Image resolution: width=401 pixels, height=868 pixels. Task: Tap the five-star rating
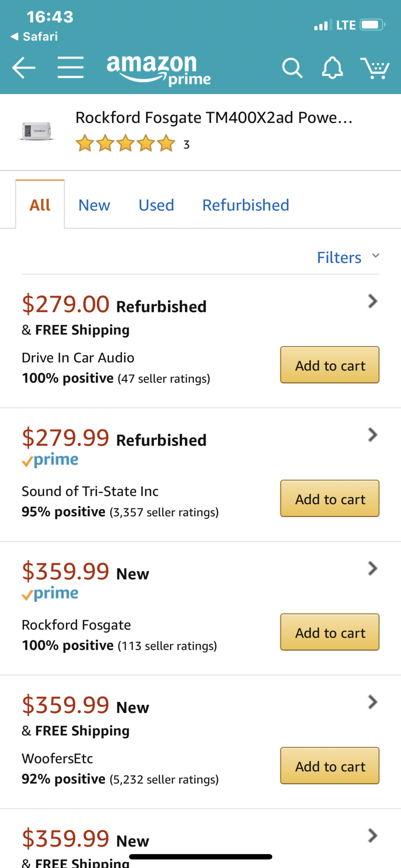pyautogui.click(x=125, y=144)
